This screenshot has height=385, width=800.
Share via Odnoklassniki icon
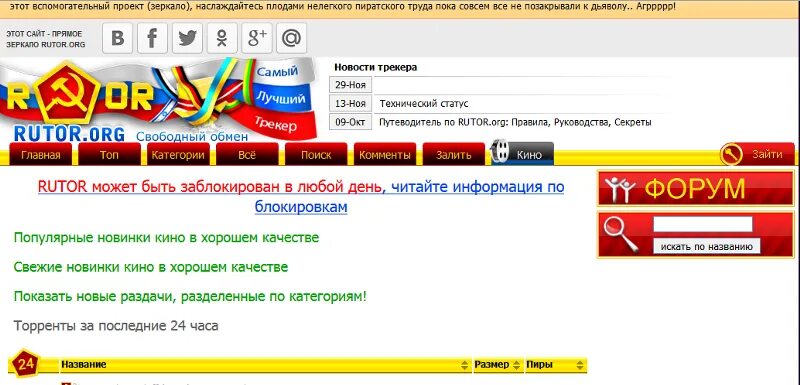point(222,38)
